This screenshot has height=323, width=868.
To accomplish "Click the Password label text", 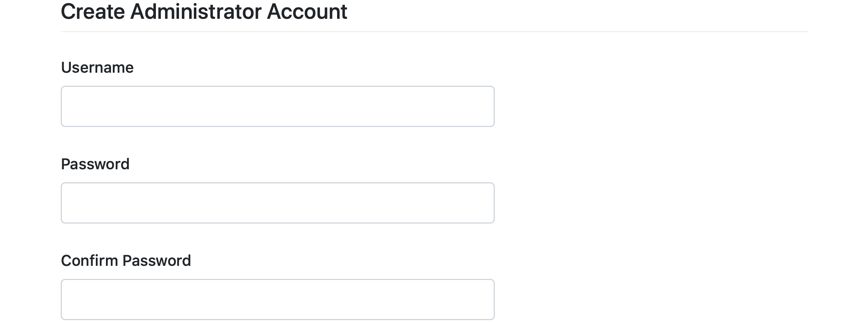I will (95, 164).
